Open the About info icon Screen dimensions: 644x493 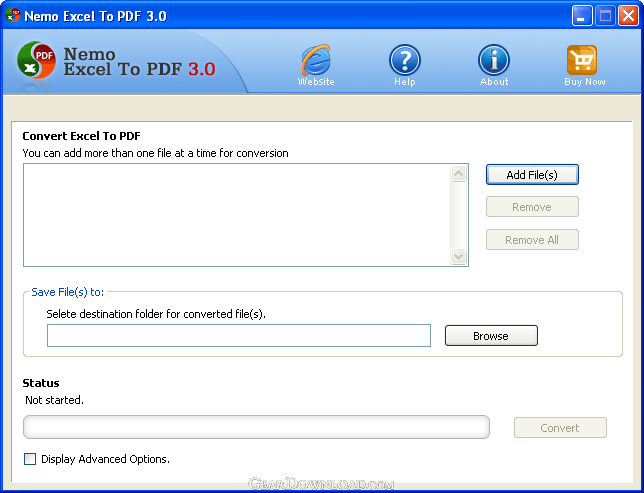494,60
